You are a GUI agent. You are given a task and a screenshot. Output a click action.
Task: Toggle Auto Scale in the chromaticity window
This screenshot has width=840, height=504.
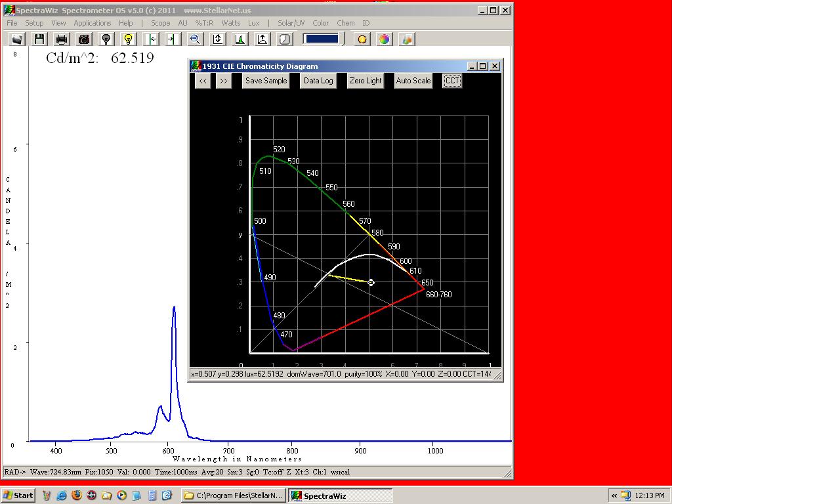413,80
